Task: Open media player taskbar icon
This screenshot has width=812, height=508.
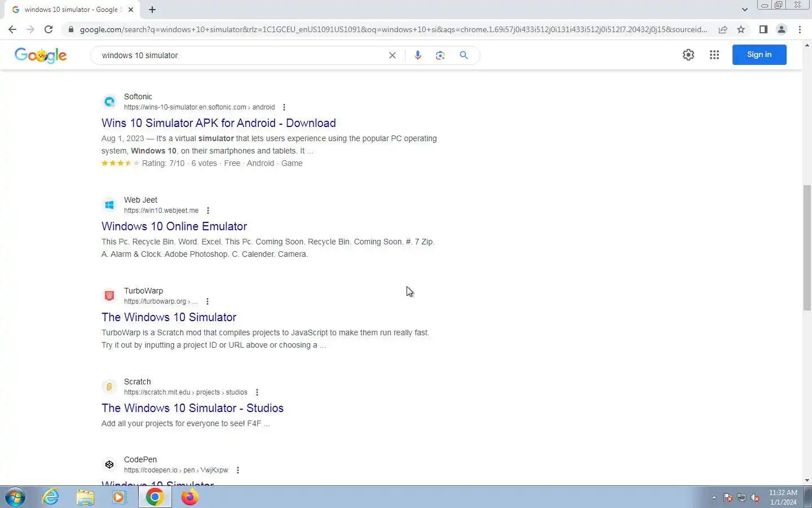Action: click(119, 497)
